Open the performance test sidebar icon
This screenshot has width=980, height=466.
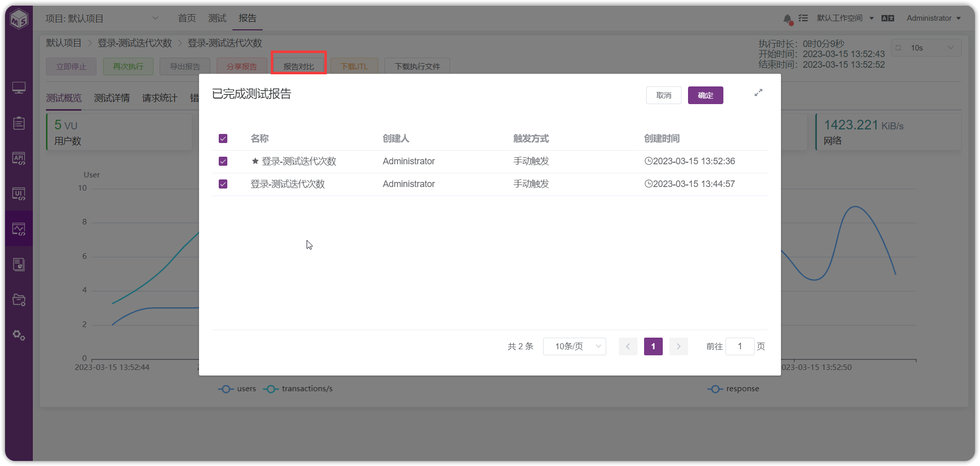(x=19, y=229)
